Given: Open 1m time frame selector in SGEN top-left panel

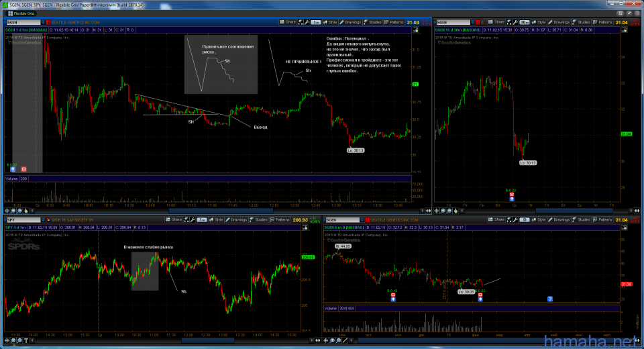Looking at the screenshot, I should 315,22.
